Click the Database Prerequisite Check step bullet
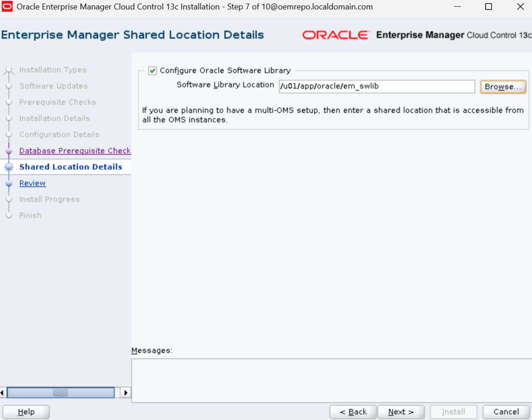532x420 pixels. click(x=9, y=151)
